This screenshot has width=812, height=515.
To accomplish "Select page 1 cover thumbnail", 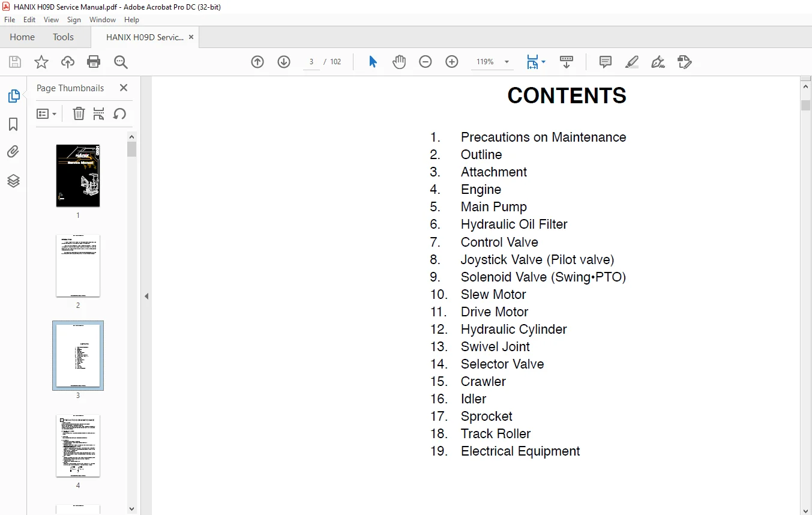I will (x=78, y=176).
